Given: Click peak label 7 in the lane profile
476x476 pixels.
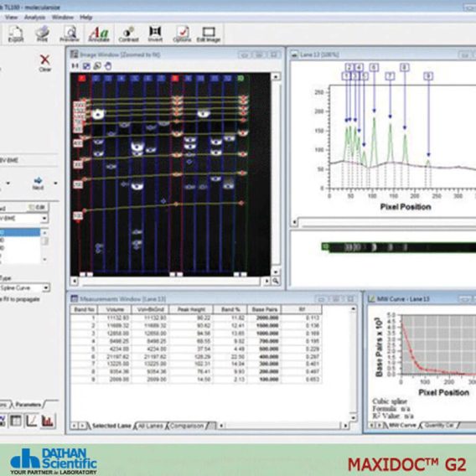Looking at the screenshot, I should pos(390,76).
